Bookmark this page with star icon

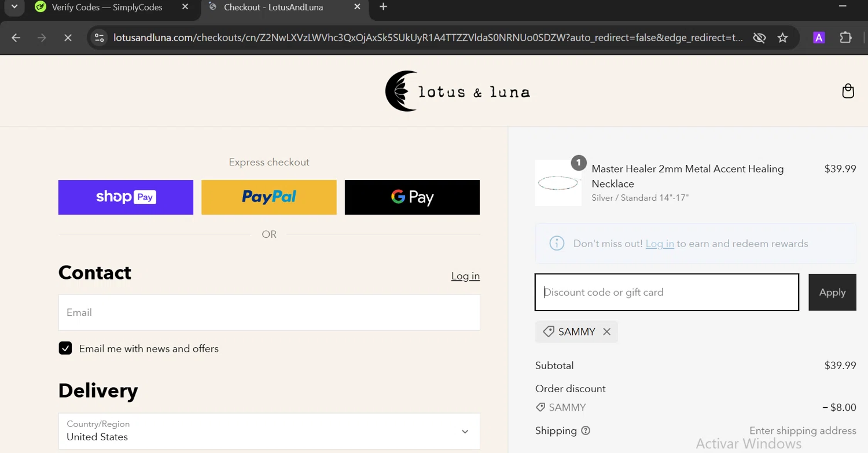click(x=783, y=38)
